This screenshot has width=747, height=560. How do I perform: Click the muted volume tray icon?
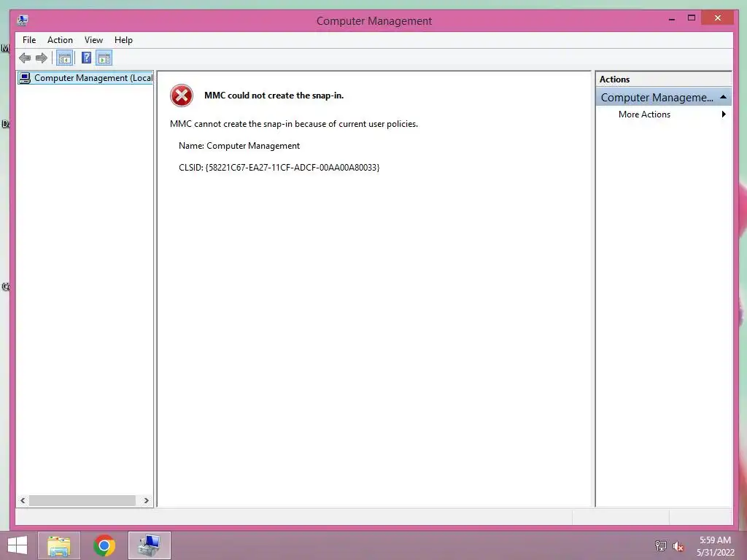(678, 546)
